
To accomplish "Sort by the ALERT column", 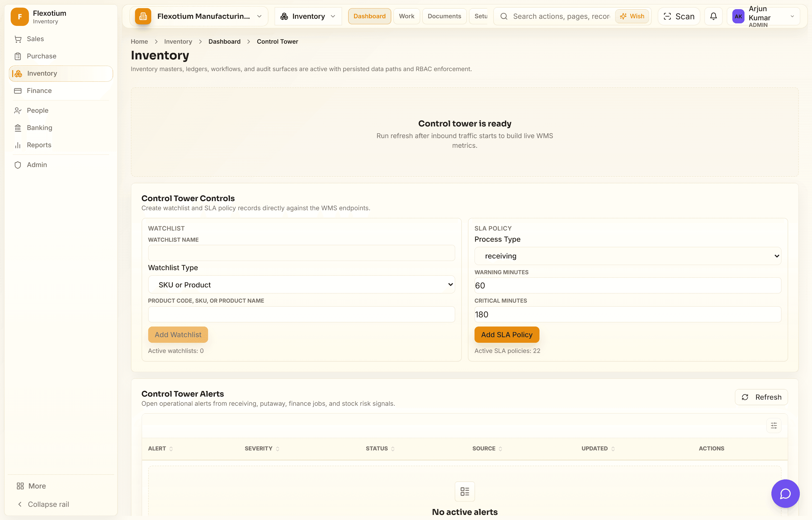I will (x=161, y=448).
